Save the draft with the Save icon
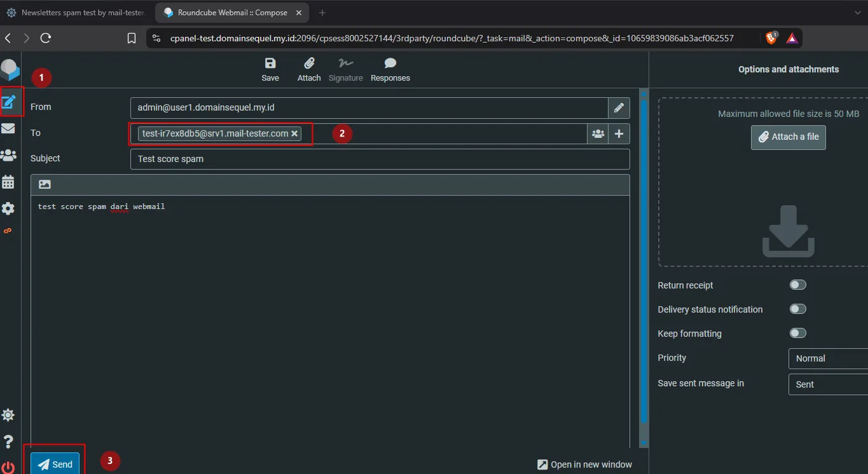Image resolution: width=868 pixels, height=474 pixels. [270, 70]
